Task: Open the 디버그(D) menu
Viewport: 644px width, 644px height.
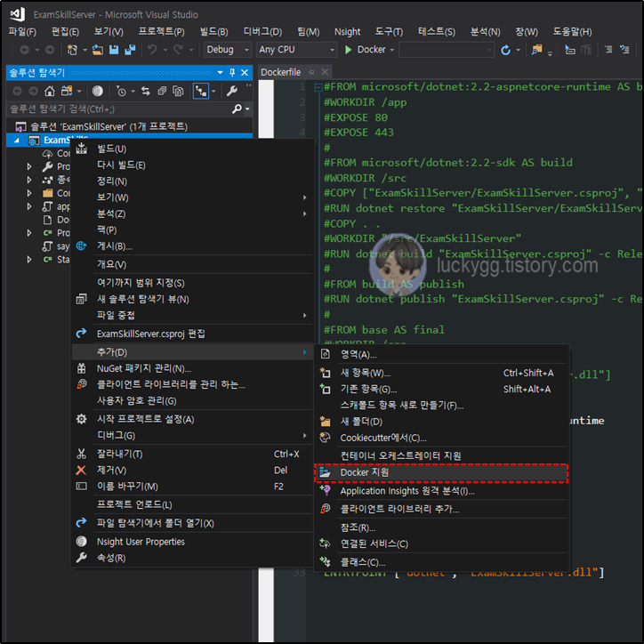Action: (263, 32)
